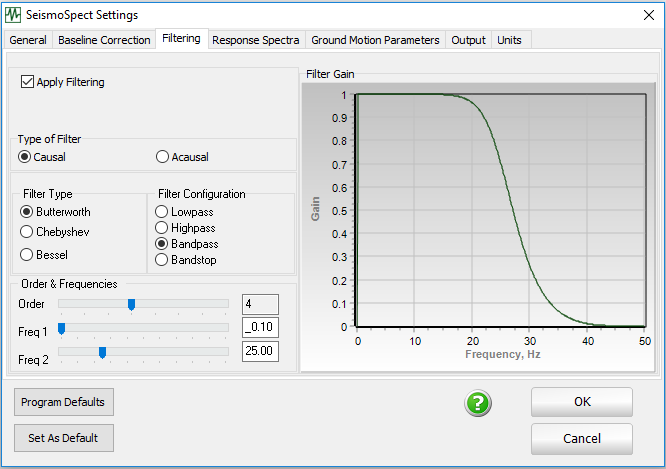Click the Program Defaults button
The width and height of the screenshot is (666, 469).
coord(63,402)
